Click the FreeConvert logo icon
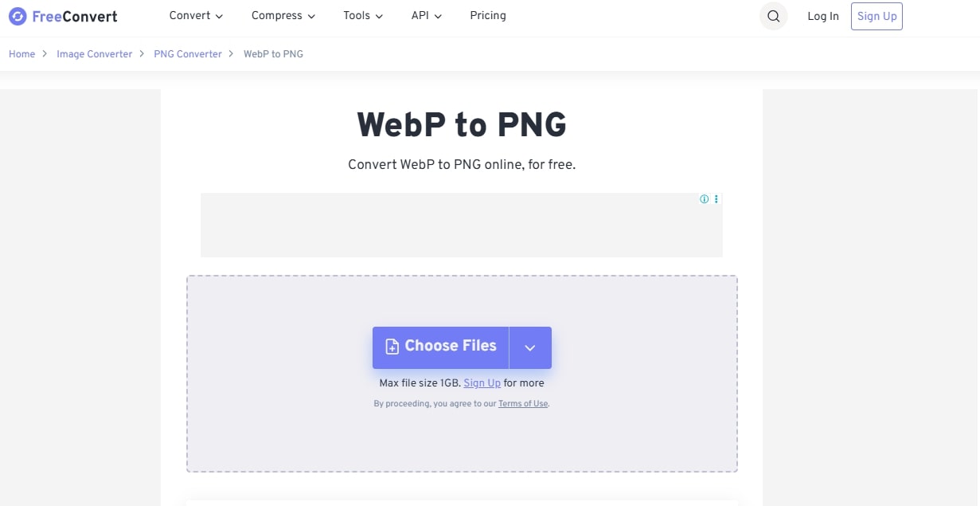The image size is (980, 506). [x=18, y=16]
